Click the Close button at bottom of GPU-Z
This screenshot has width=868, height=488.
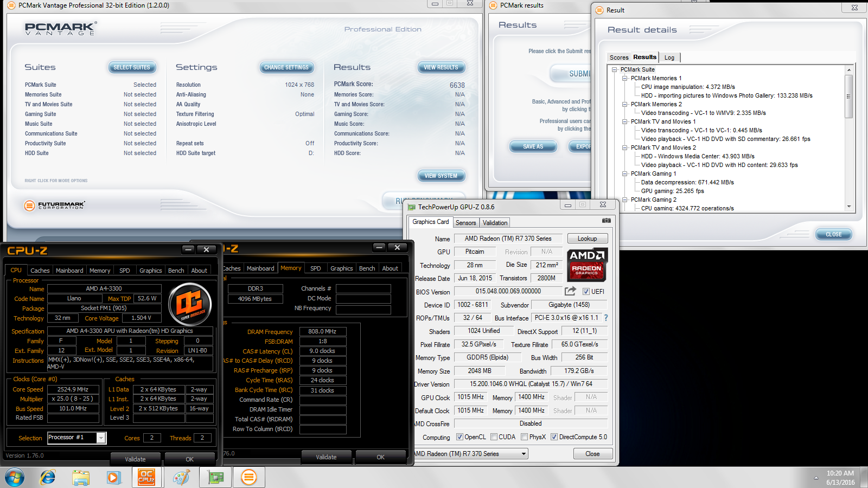point(593,454)
